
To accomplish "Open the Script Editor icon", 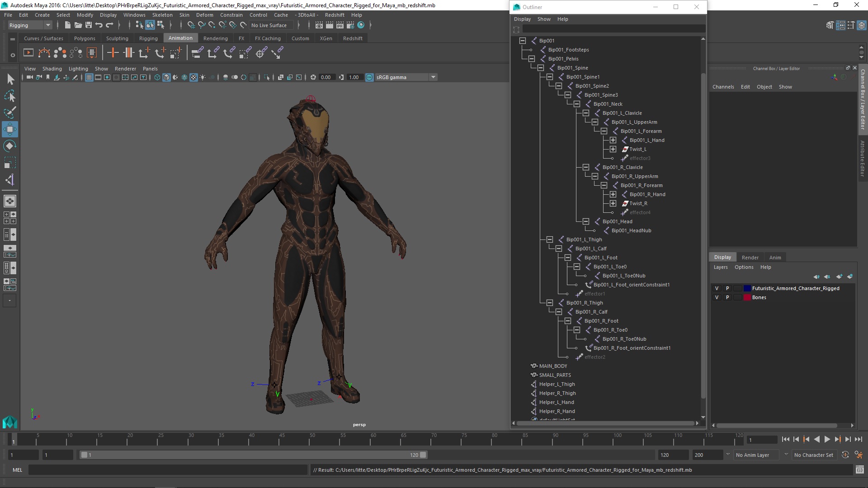I will coord(859,470).
